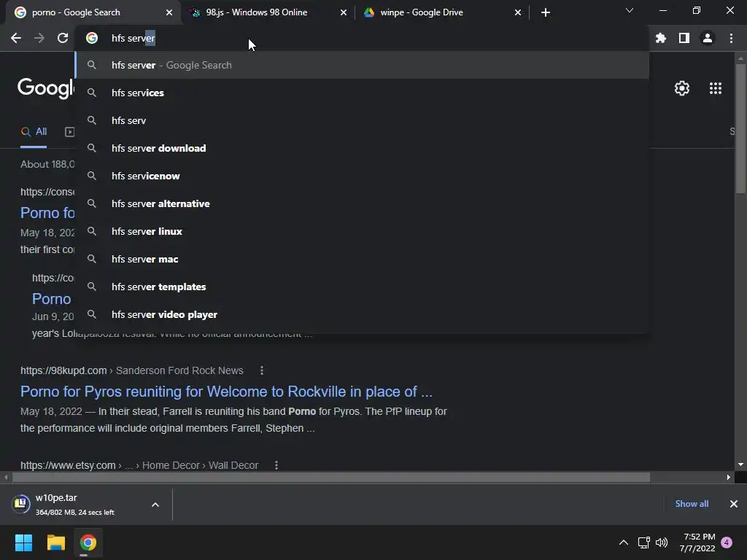Select the 'hfs server alternative' suggestion

[x=362, y=203]
